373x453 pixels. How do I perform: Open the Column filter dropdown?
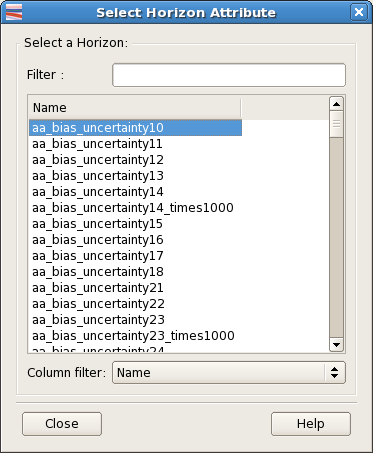coord(229,373)
